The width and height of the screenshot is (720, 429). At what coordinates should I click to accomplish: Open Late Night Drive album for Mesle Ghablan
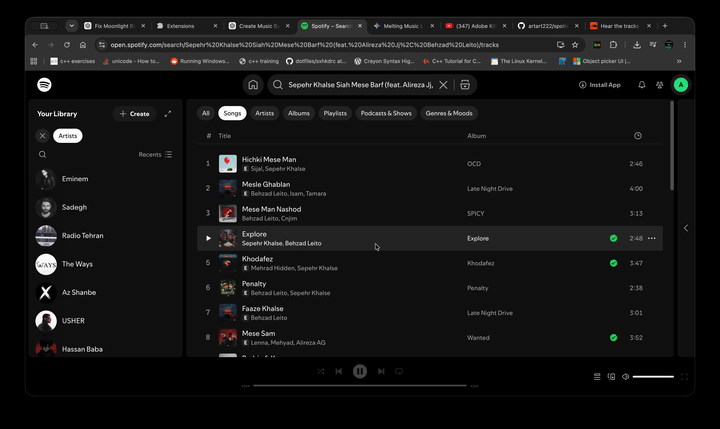(x=490, y=188)
